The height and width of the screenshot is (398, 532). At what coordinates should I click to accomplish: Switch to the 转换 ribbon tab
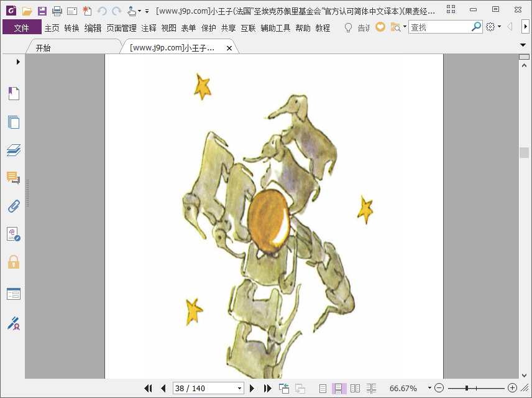[71, 28]
